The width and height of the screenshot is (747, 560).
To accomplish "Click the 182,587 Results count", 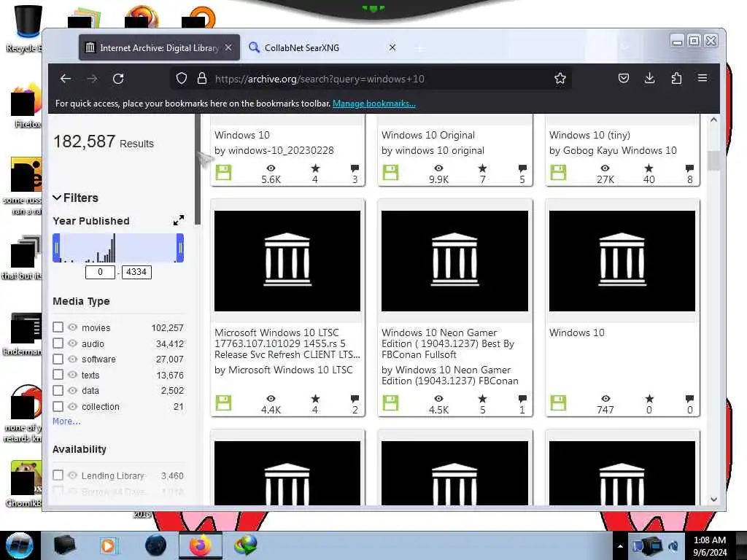I will click(x=104, y=142).
